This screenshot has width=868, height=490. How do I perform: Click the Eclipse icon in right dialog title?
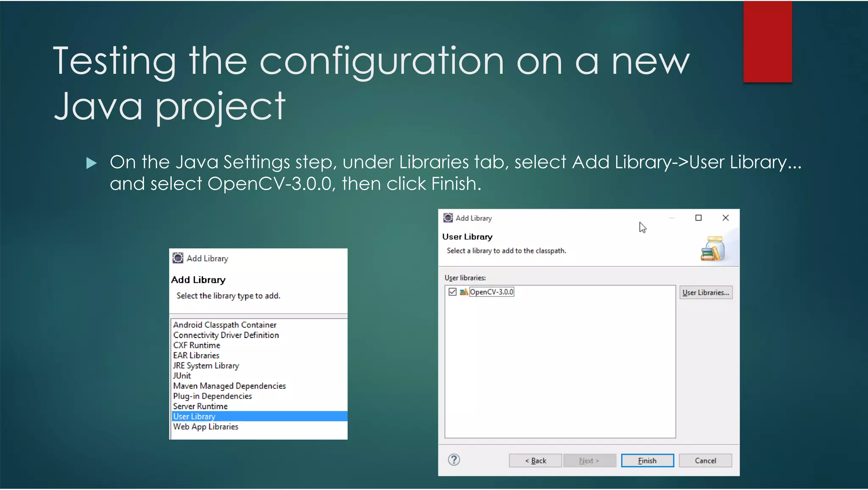[x=448, y=218]
